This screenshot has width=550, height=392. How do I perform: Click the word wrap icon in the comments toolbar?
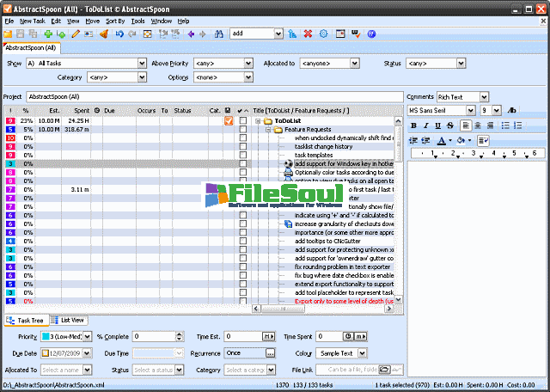click(x=483, y=141)
